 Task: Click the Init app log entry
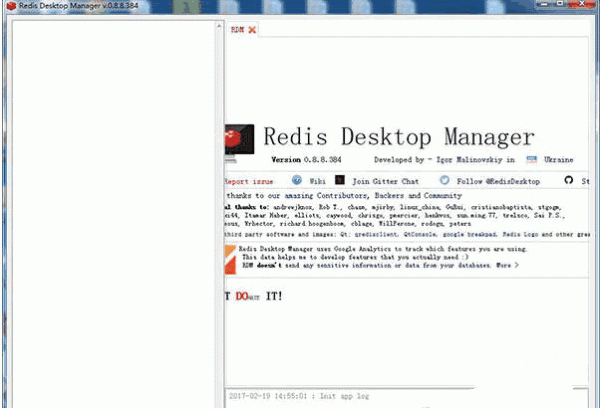pos(299,396)
